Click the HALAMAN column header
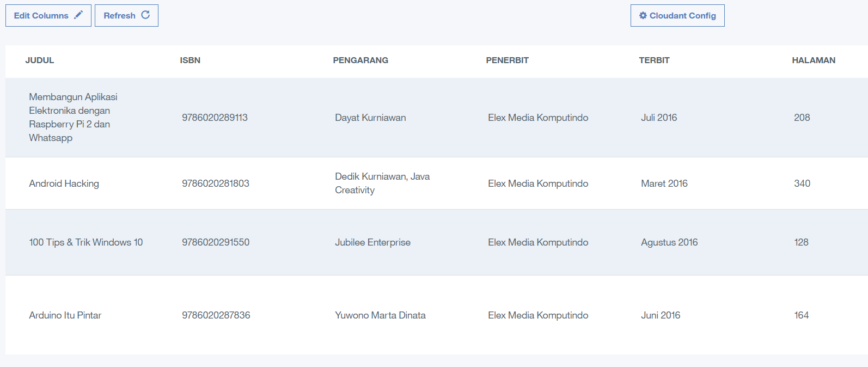Image resolution: width=868 pixels, height=367 pixels. coord(813,60)
